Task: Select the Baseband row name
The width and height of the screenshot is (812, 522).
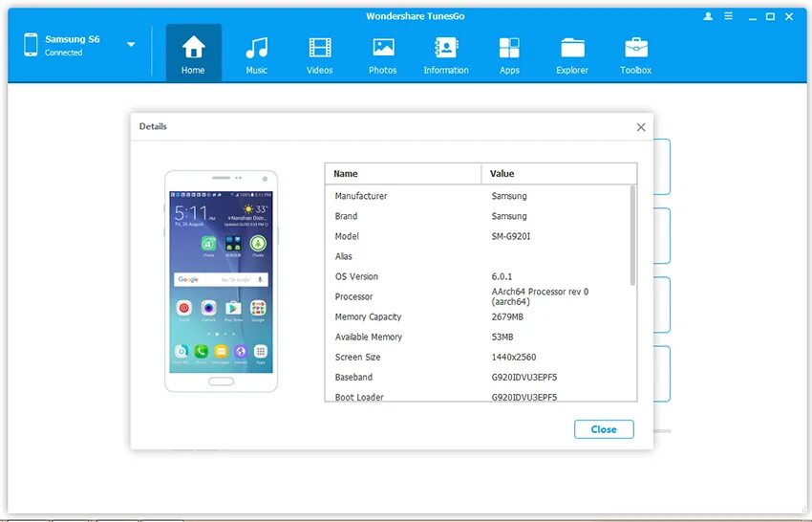Action: [x=353, y=378]
